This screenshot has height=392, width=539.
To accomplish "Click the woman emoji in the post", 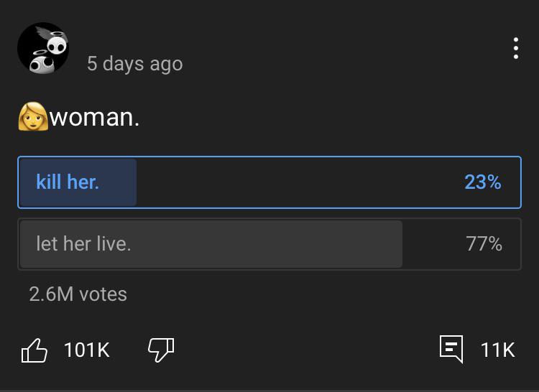I will coord(32,116).
